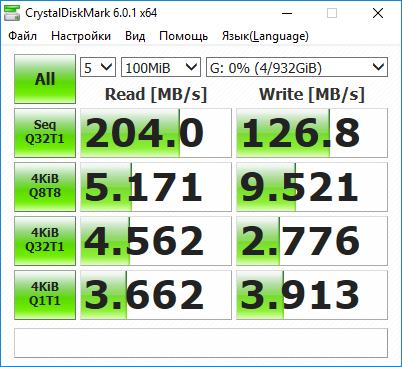Open the Язык(Language) menu
Viewport: 402px width, 367px height.
pos(265,36)
